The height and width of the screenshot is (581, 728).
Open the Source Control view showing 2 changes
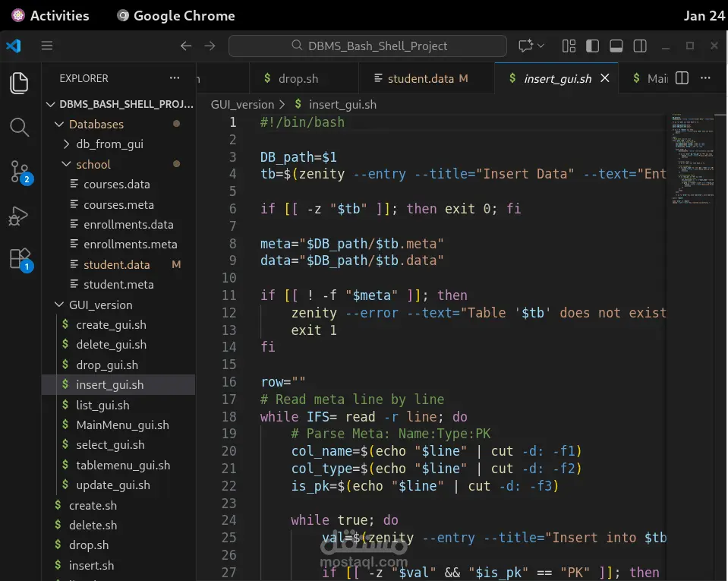point(19,171)
